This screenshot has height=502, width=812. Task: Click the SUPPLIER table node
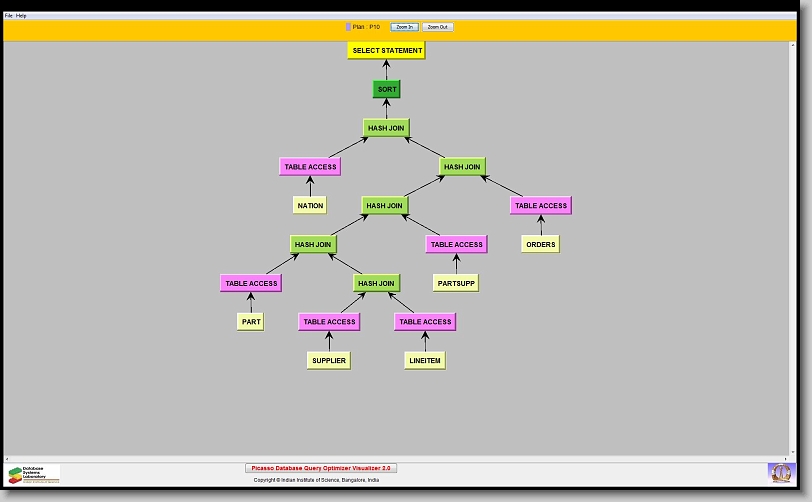(329, 361)
